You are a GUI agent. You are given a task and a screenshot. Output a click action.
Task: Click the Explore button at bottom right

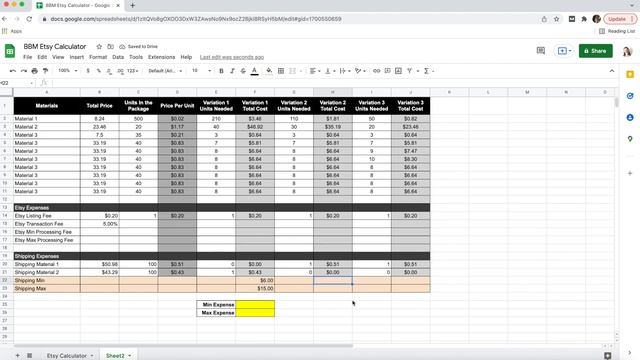click(x=607, y=356)
